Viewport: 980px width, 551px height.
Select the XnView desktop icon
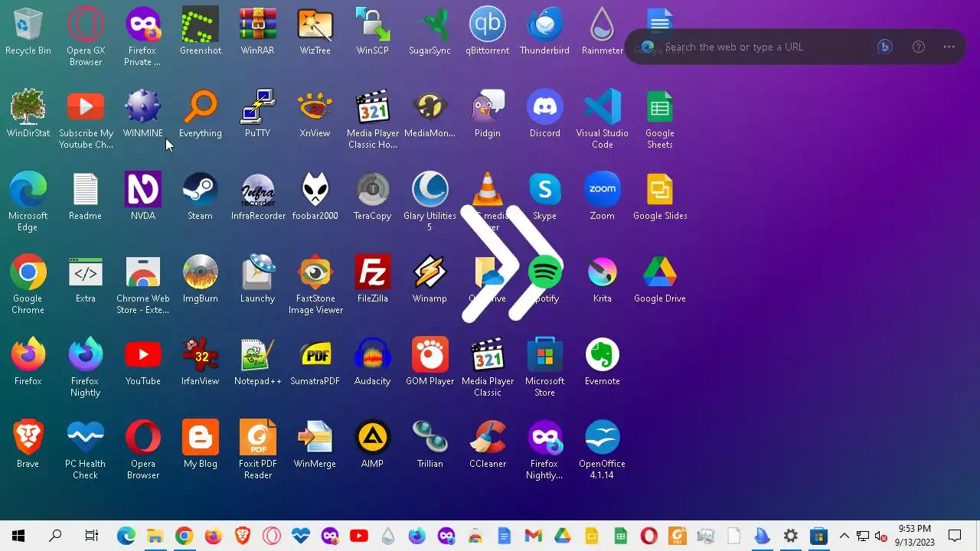315,115
